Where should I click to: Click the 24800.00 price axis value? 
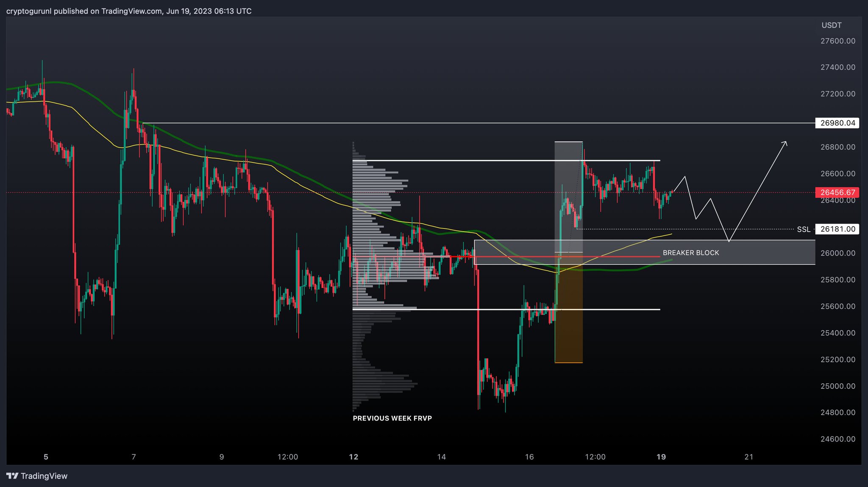point(838,412)
